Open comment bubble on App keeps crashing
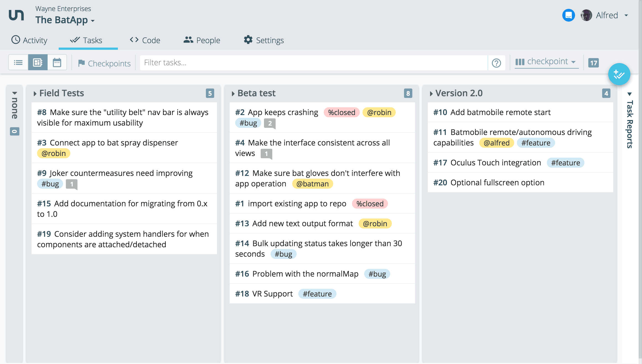Image resolution: width=642 pixels, height=364 pixels. coord(270,123)
